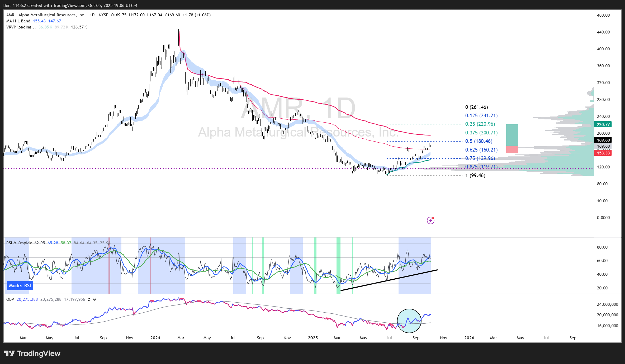Click the TradingView logo at bottom left
This screenshot has width=625, height=364.
coord(10,353)
